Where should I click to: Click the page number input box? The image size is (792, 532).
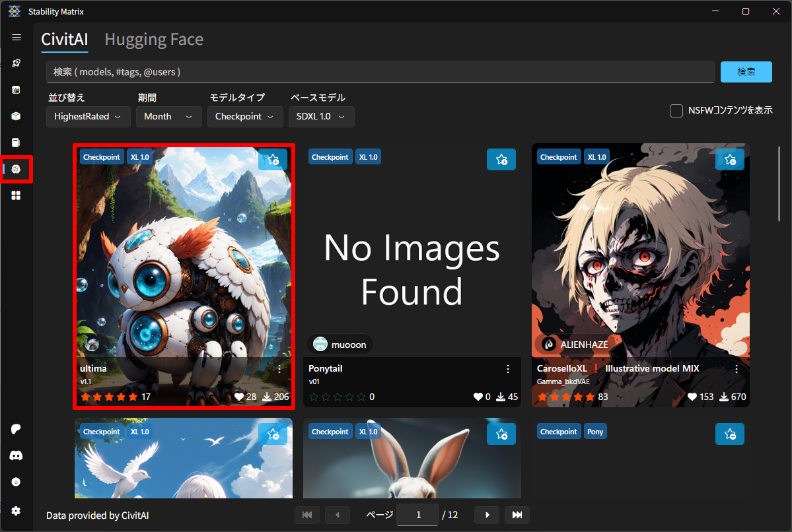pos(417,515)
